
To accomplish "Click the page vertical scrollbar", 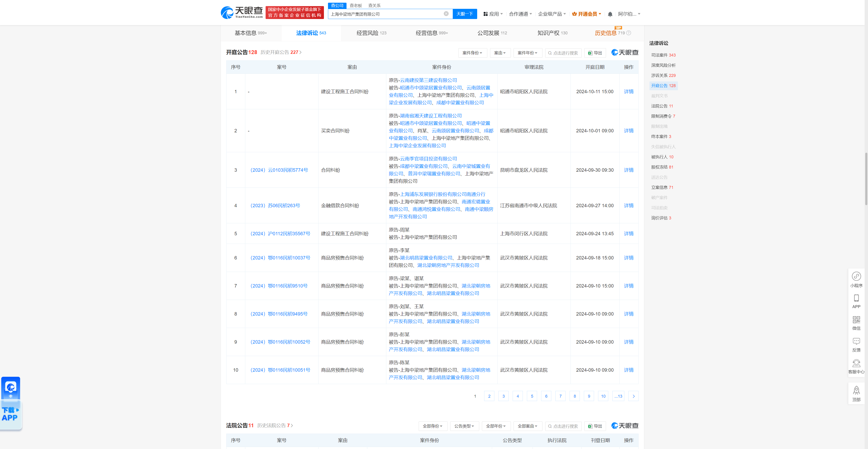I will click(x=866, y=179).
